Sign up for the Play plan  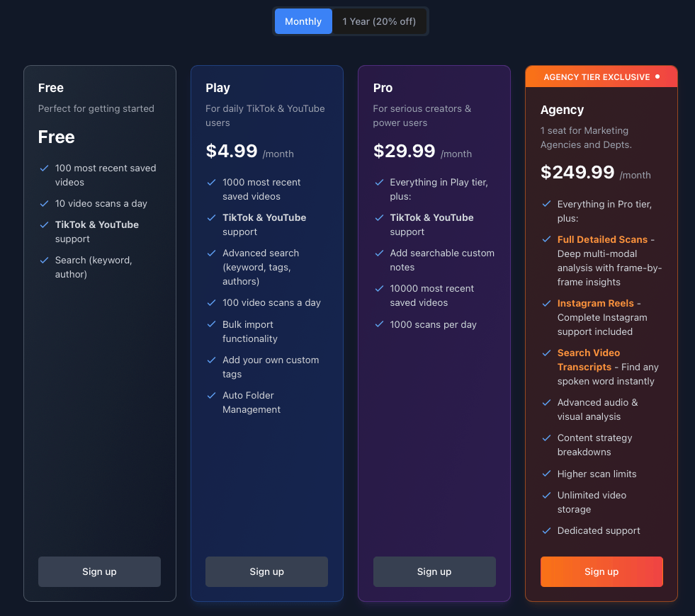266,571
